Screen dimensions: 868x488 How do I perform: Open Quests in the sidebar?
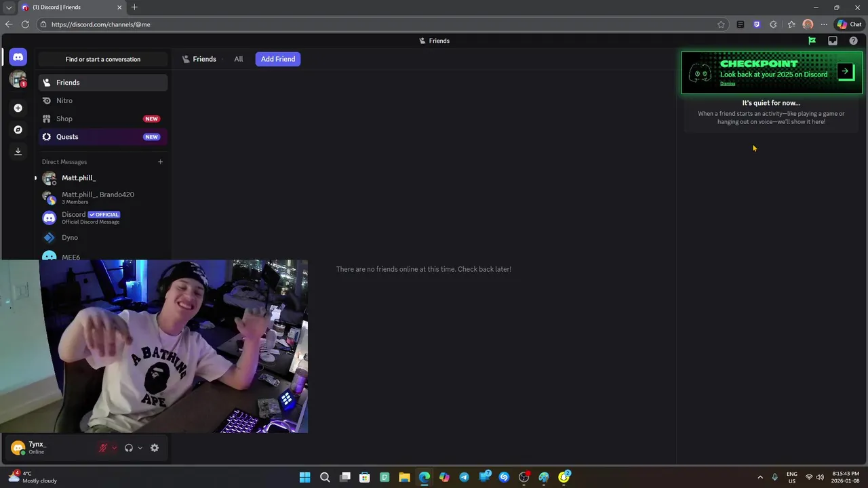point(103,137)
